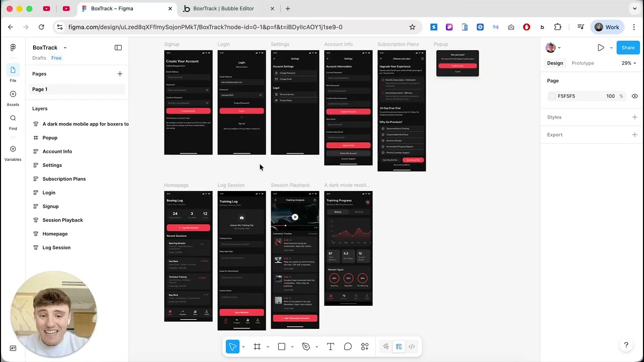Select the Move tool in bottom toolbar
Image resolution: width=644 pixels, height=362 pixels.
click(x=232, y=346)
